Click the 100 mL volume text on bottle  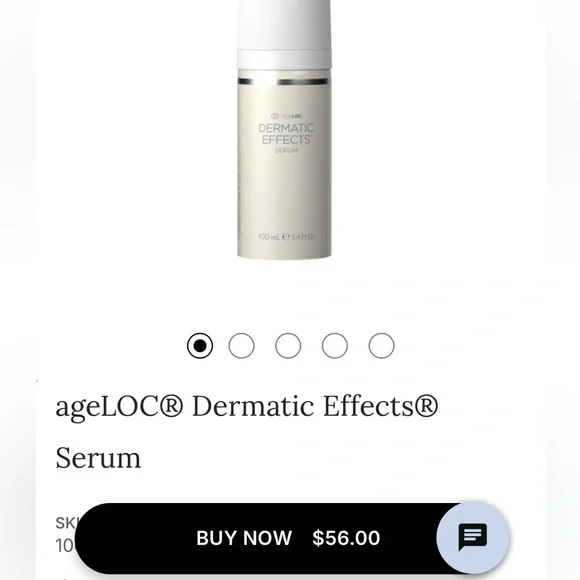click(x=269, y=237)
